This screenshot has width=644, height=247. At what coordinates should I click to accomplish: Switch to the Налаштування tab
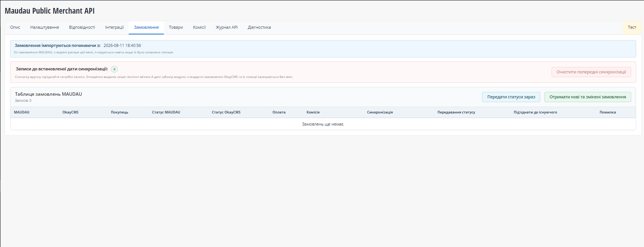pyautogui.click(x=45, y=28)
